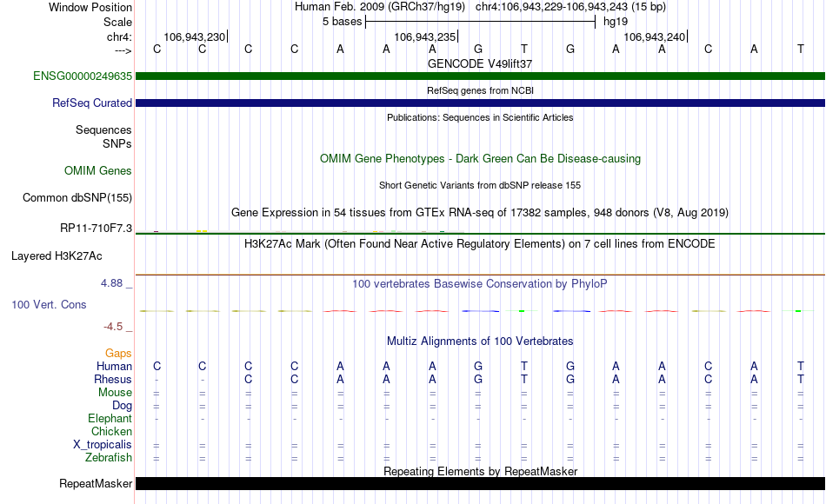The height and width of the screenshot is (504, 826).
Task: Select the Mouse alignment row label
Action: 115,393
